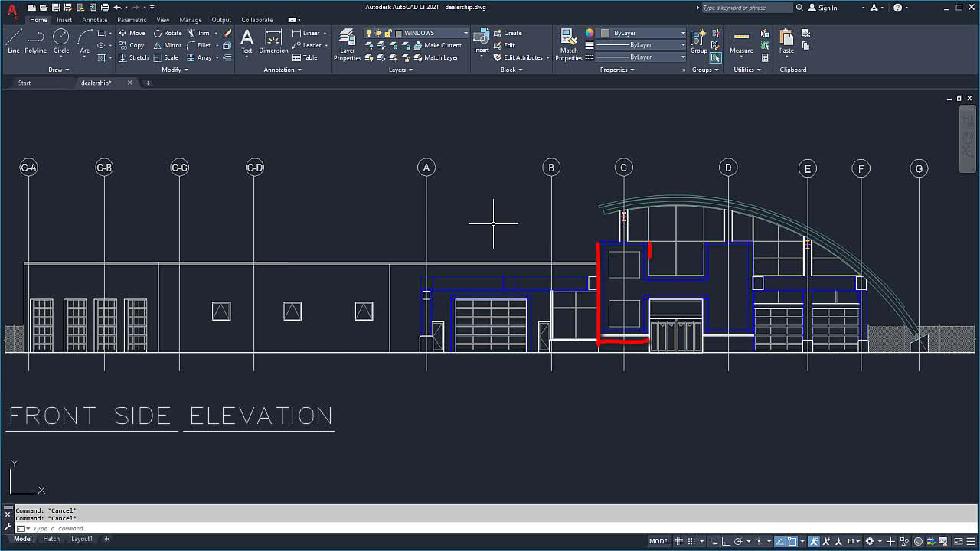Expand the Layers panel
Image resolution: width=980 pixels, height=551 pixels.
tap(400, 70)
